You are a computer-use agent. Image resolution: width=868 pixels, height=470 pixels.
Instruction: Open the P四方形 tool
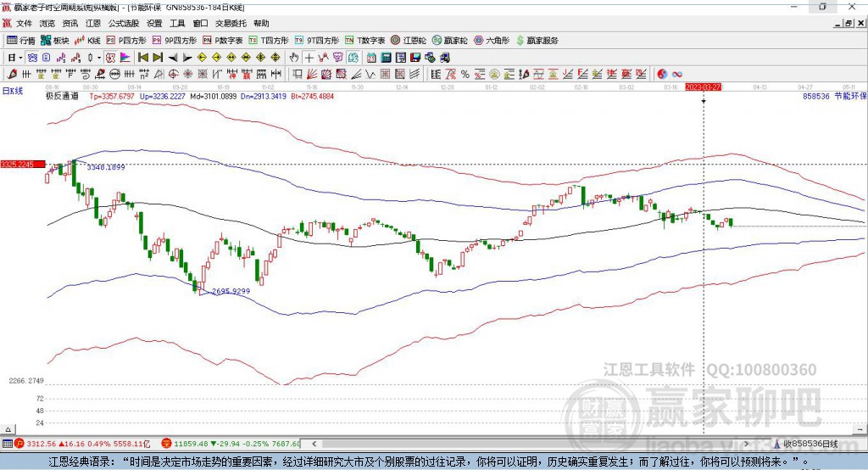click(x=126, y=41)
